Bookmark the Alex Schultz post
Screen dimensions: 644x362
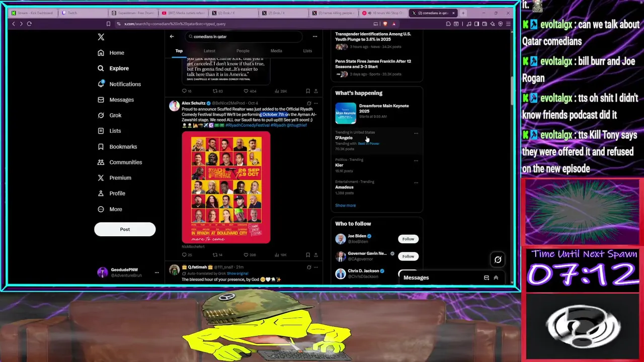[x=308, y=255]
